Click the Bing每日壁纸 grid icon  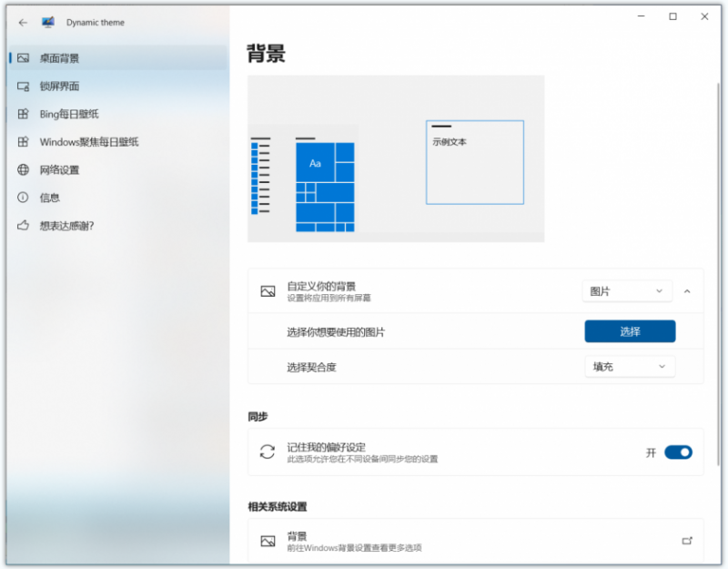click(24, 114)
